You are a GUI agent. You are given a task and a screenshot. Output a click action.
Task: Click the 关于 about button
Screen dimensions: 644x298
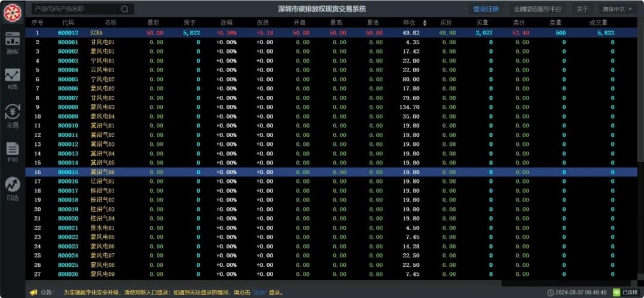pos(582,9)
